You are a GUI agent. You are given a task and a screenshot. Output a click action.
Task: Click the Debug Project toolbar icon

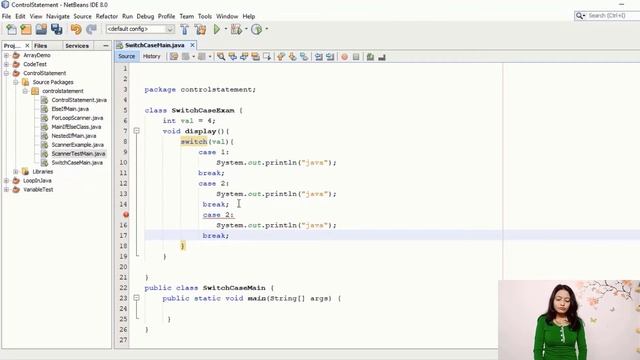click(x=236, y=29)
